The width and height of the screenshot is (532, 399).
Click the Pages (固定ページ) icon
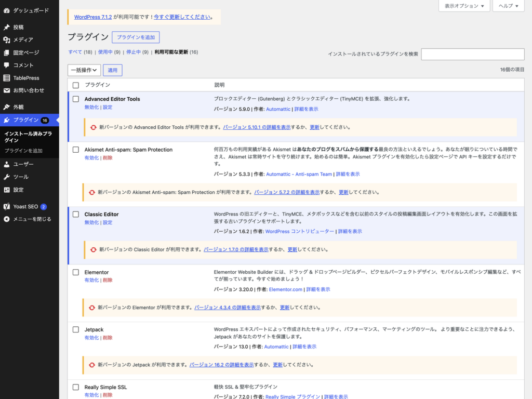coord(6,52)
